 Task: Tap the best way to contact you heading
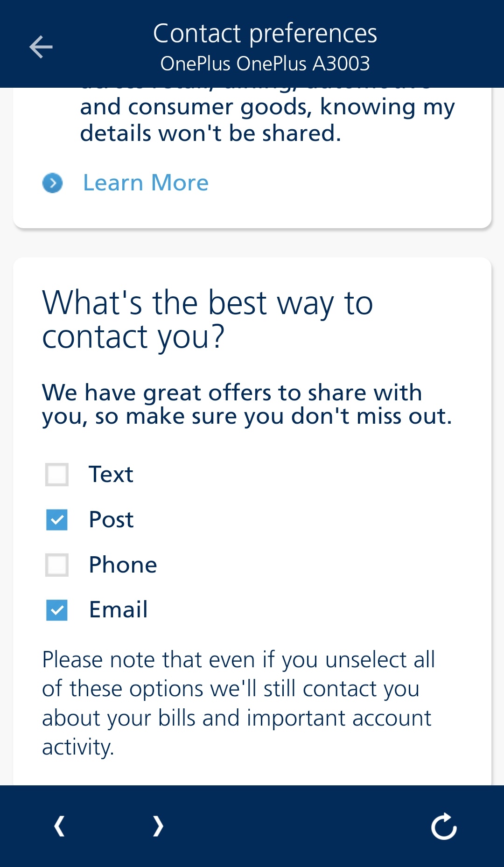click(x=208, y=320)
